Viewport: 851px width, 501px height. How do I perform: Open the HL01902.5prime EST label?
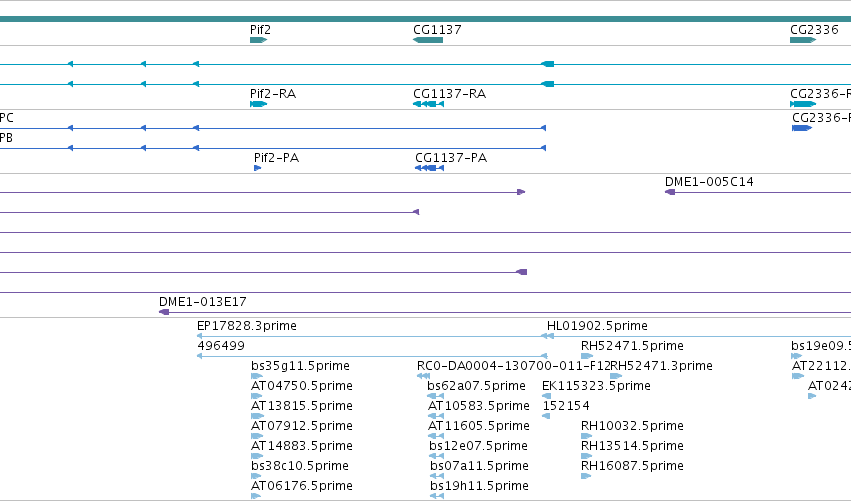point(597,326)
